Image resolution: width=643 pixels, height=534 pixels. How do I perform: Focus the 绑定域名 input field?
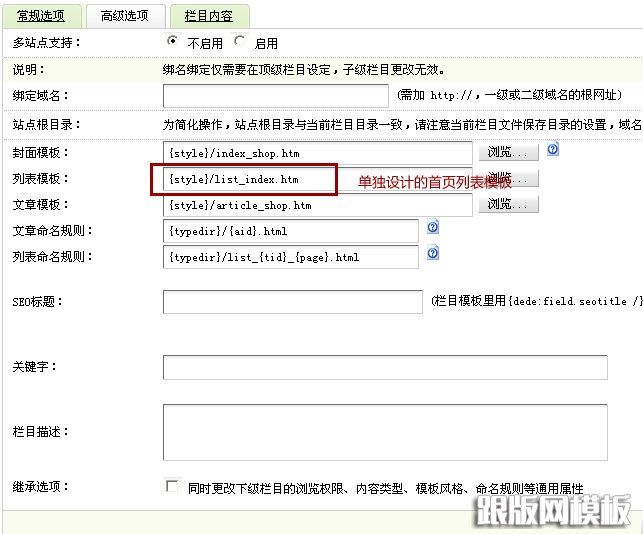pyautogui.click(x=276, y=96)
